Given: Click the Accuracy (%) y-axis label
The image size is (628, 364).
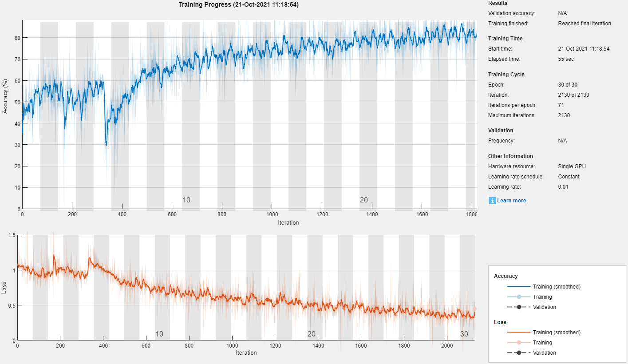Looking at the screenshot, I should [5, 96].
